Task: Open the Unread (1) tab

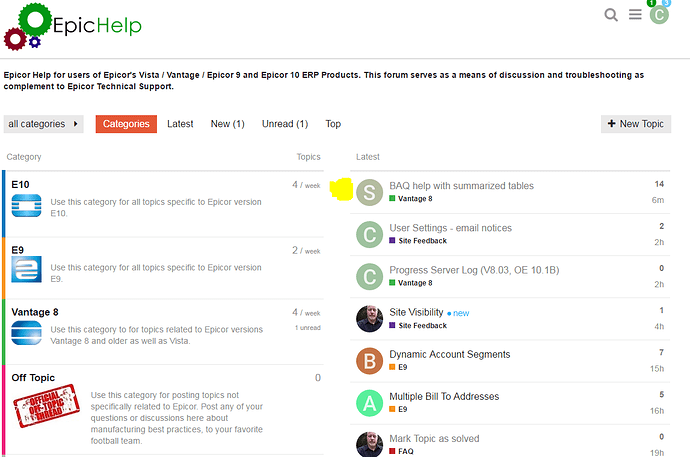Action: (285, 124)
